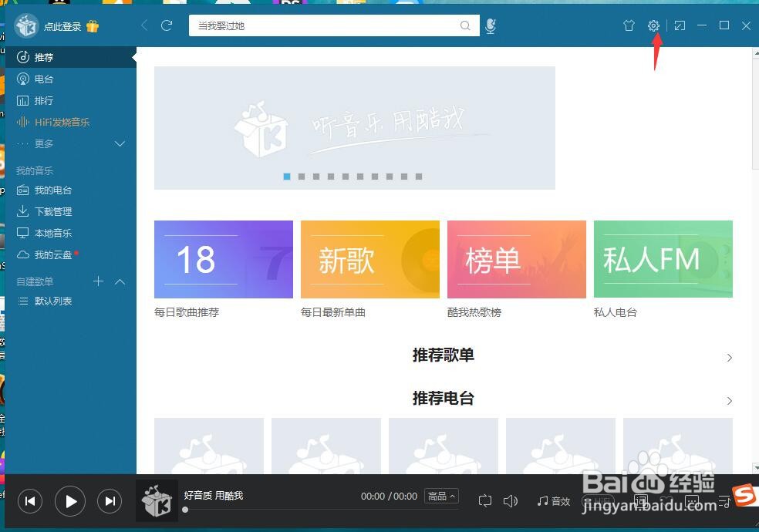
Task: Expand the 更多 sidebar menu chevron
Action: point(120,143)
